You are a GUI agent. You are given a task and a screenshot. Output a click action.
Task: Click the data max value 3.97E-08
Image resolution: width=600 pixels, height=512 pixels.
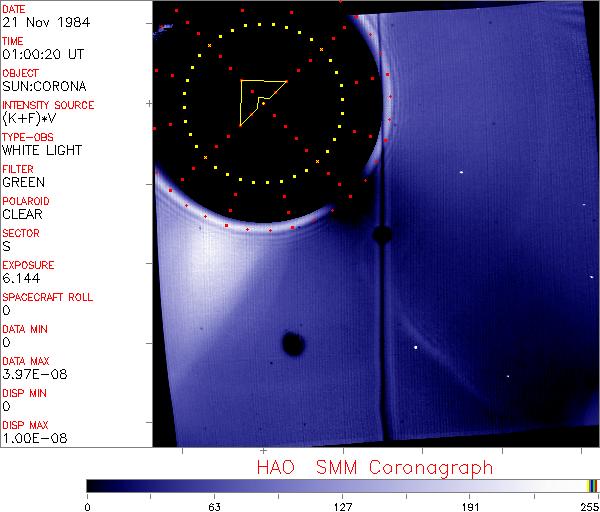(30, 374)
